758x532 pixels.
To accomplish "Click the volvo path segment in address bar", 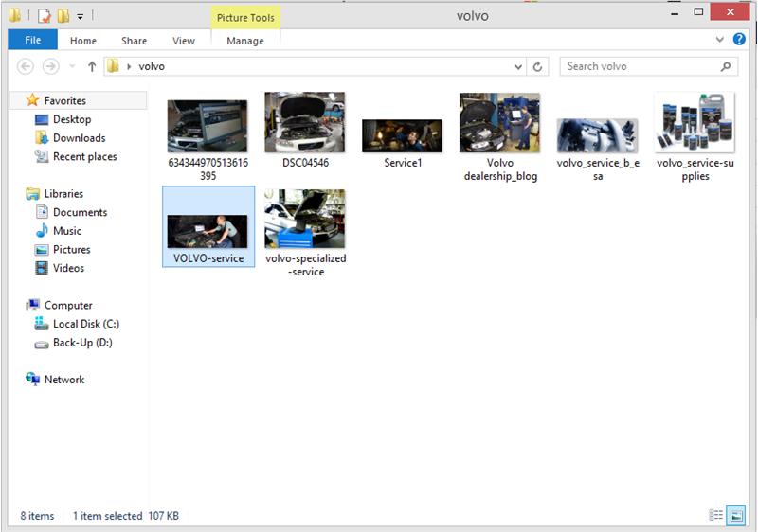I will pos(152,66).
